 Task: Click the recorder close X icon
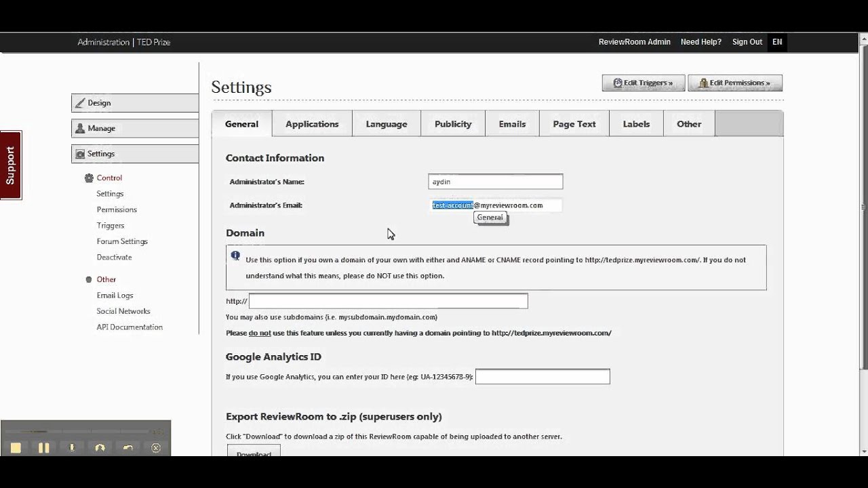156,448
